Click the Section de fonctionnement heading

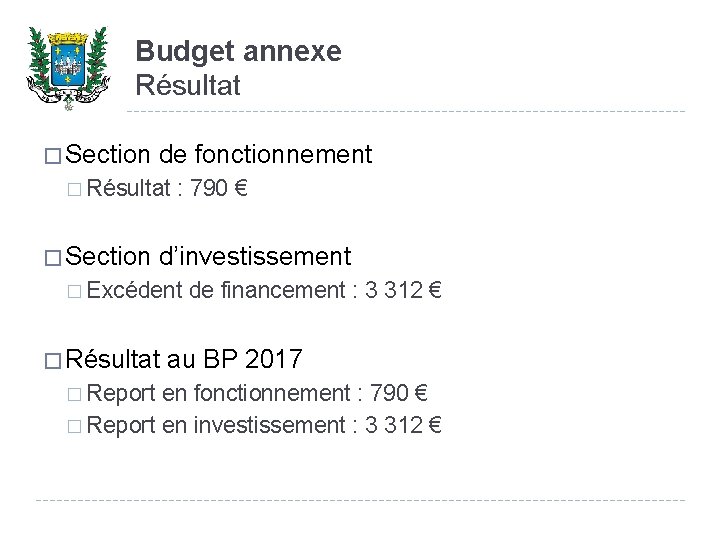click(x=219, y=154)
